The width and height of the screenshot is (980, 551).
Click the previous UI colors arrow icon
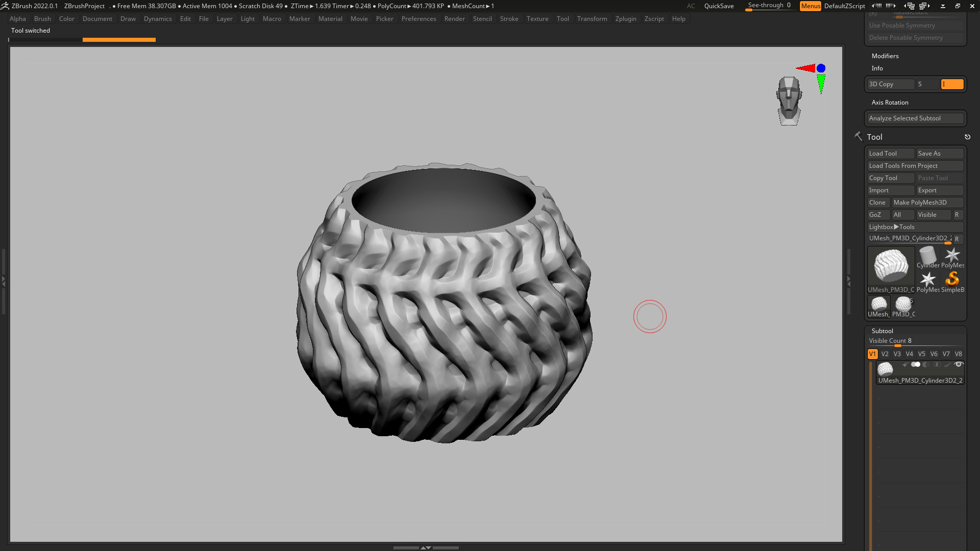[877, 6]
